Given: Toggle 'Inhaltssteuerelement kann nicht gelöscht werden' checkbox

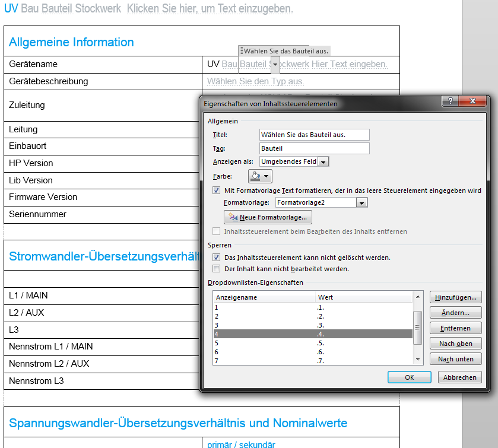Looking at the screenshot, I should 216,257.
